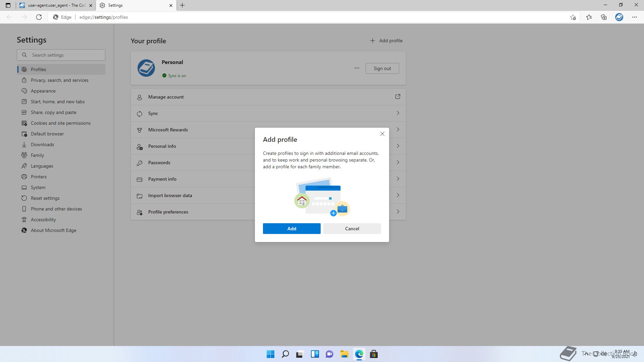The width and height of the screenshot is (644, 362).
Task: Click the Add button in dialog
Action: click(291, 229)
